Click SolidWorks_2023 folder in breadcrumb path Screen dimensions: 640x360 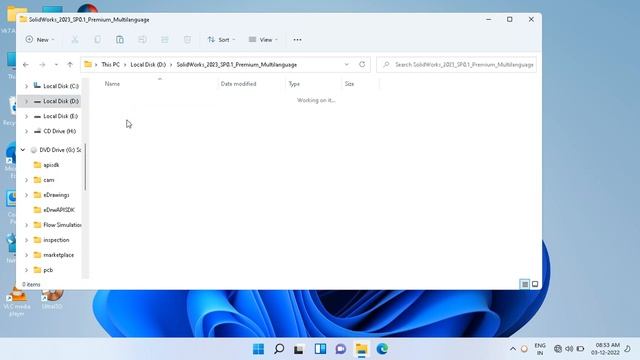(x=237, y=64)
